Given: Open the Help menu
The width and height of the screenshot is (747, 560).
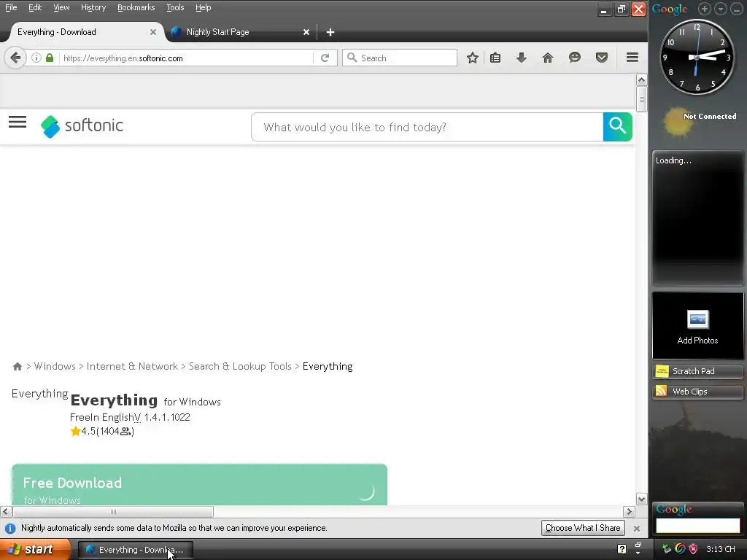Looking at the screenshot, I should click(203, 7).
